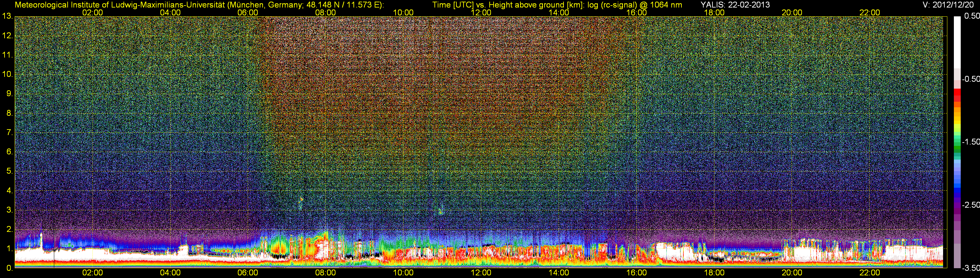Viewport: 980px width, 278px height.
Task: Click the 10:00 label on the bottom time axis
Action: click(x=403, y=273)
